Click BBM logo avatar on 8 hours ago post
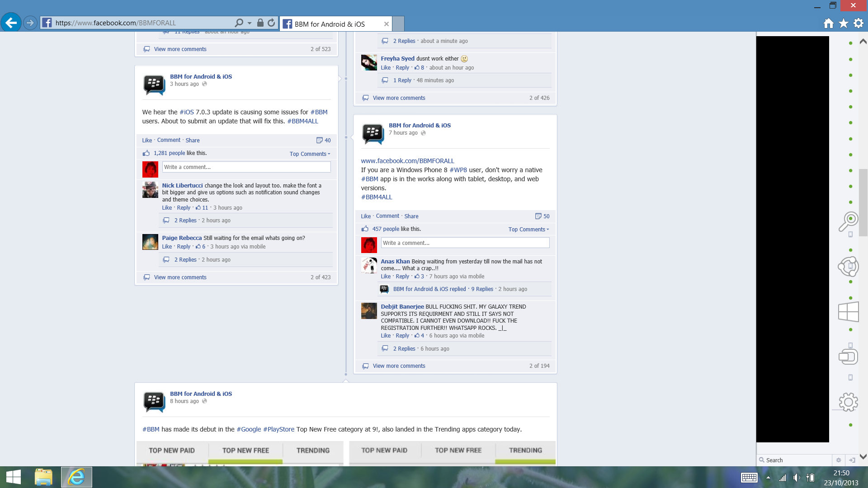This screenshot has height=488, width=868. (x=154, y=401)
